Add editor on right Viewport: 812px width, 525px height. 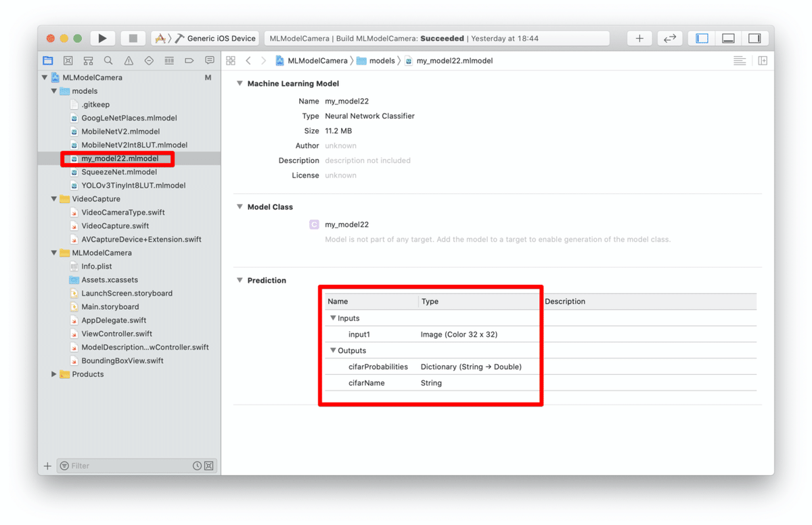tap(763, 60)
